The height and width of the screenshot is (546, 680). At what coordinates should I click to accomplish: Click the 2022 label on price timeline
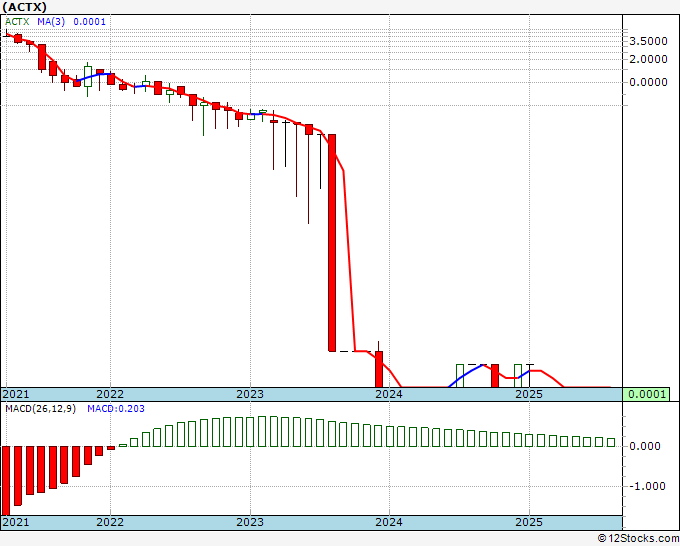coord(110,394)
